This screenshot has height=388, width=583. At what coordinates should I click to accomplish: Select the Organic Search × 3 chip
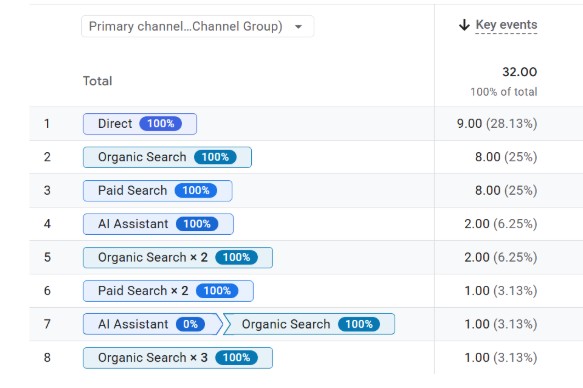pyautogui.click(x=178, y=358)
